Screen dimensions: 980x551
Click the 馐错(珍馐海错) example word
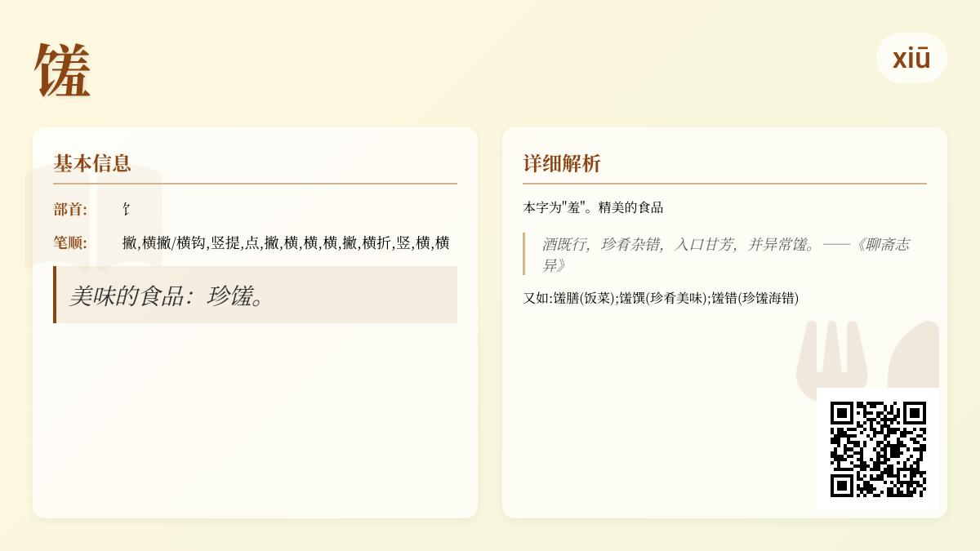point(755,298)
